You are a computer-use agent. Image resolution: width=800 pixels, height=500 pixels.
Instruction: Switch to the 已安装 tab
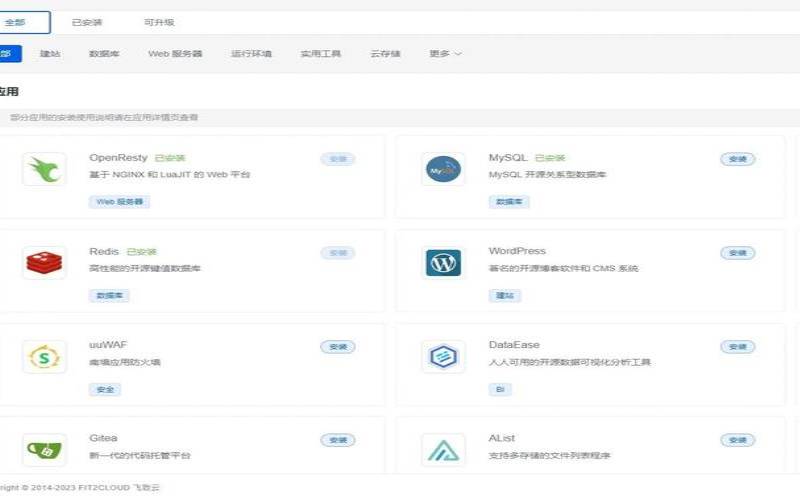[x=87, y=22]
